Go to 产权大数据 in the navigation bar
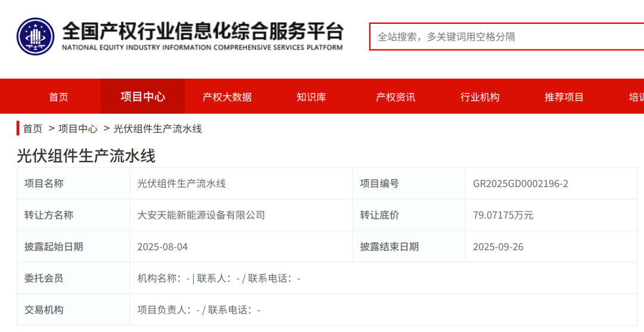This screenshot has width=644, height=332. coord(227,97)
